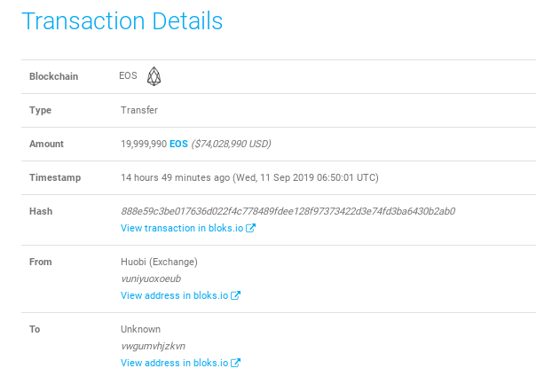Open the recipient address in bloks.io

pyautogui.click(x=180, y=363)
